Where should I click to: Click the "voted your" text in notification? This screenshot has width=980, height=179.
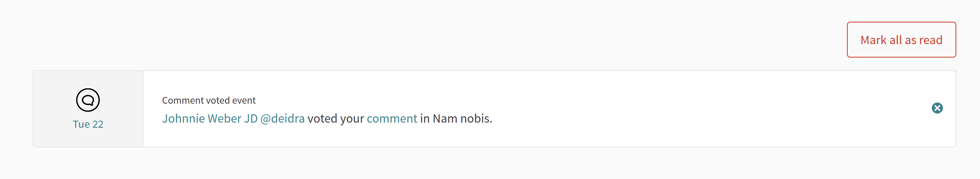tap(336, 119)
